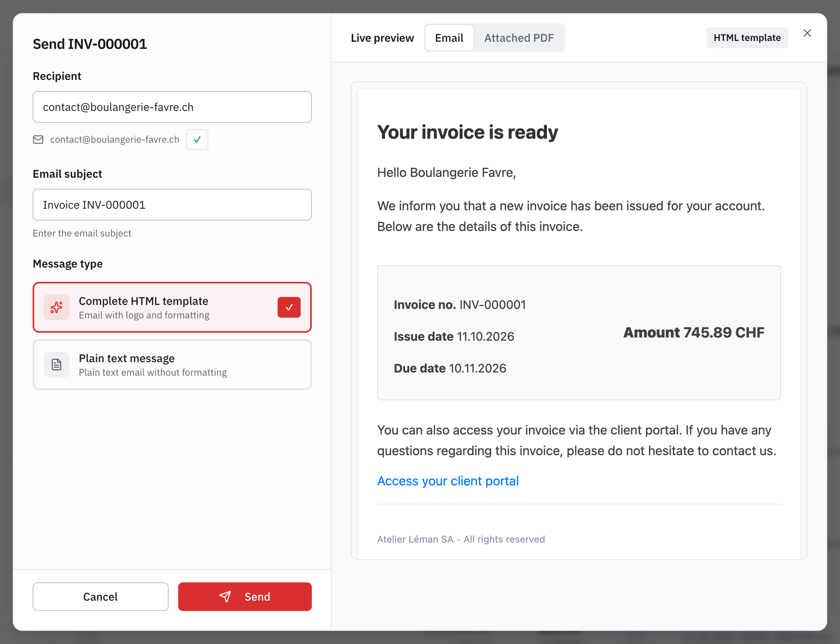Send the invoice email
This screenshot has height=644, width=840.
tap(245, 597)
